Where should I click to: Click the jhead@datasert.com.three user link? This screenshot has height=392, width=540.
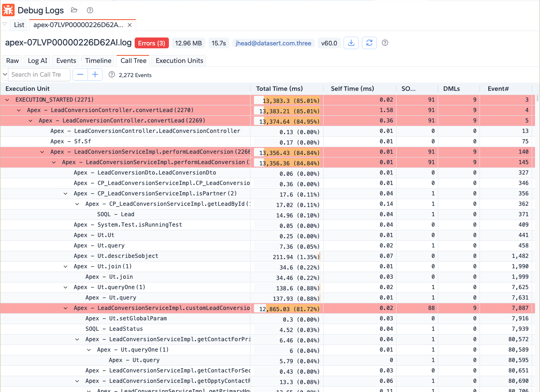pos(273,43)
